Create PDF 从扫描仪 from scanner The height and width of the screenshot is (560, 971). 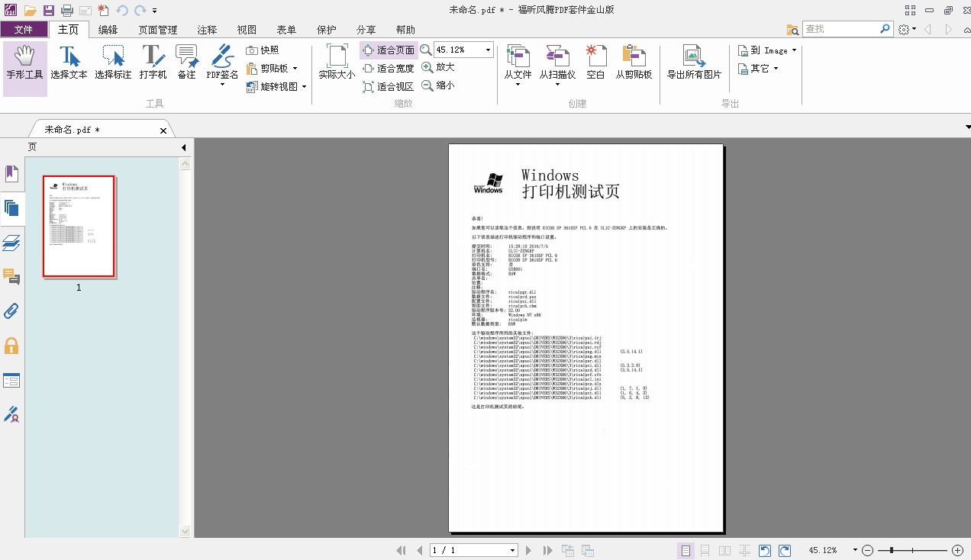click(557, 63)
